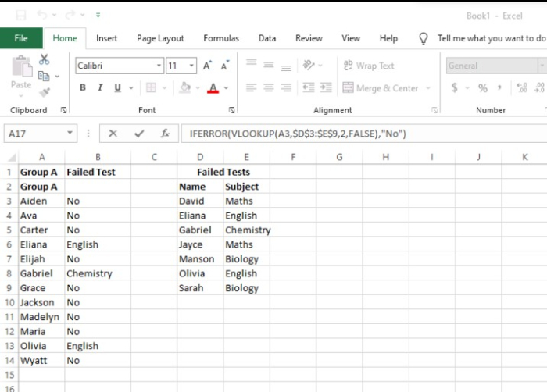This screenshot has width=547, height=392.
Task: Open the Help tab
Action: pyautogui.click(x=388, y=38)
